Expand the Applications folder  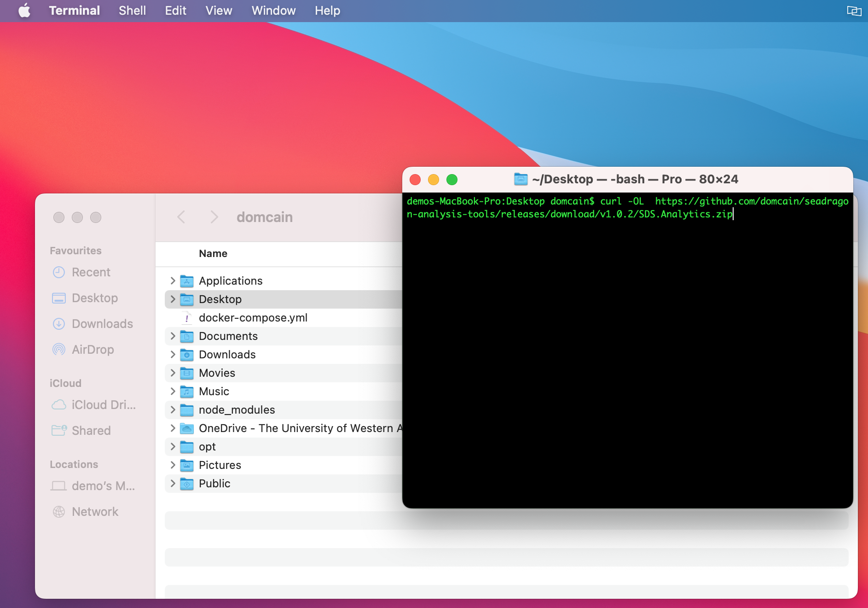[x=173, y=281]
